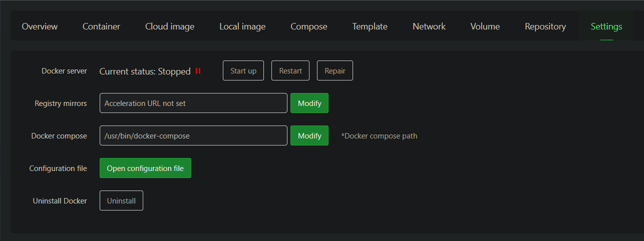
Task: Click the Repair button
Action: click(x=335, y=71)
